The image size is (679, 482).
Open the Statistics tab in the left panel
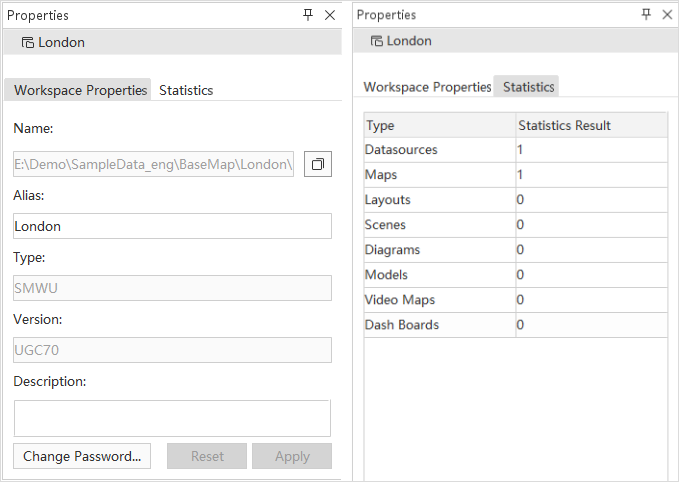click(x=186, y=90)
